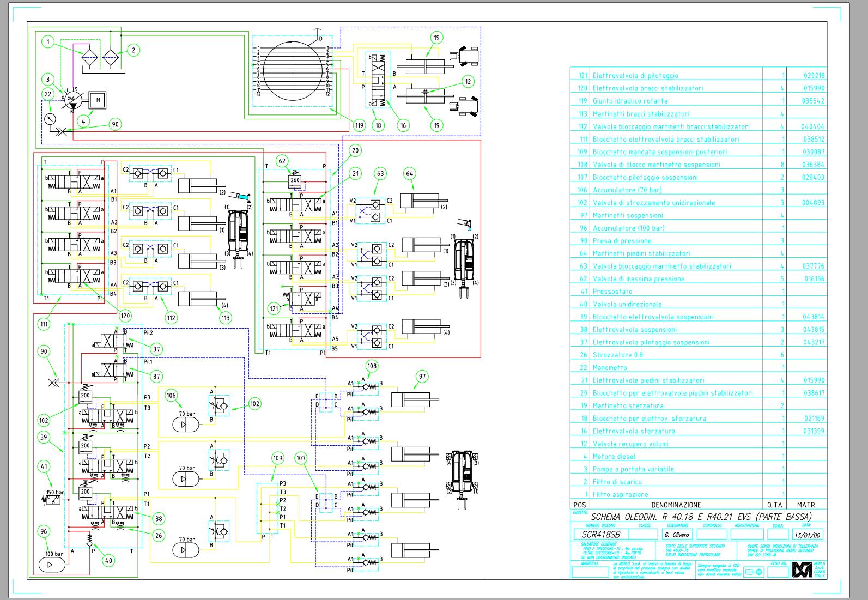
Task: Click callout bubble number 41
Action: pos(44,466)
